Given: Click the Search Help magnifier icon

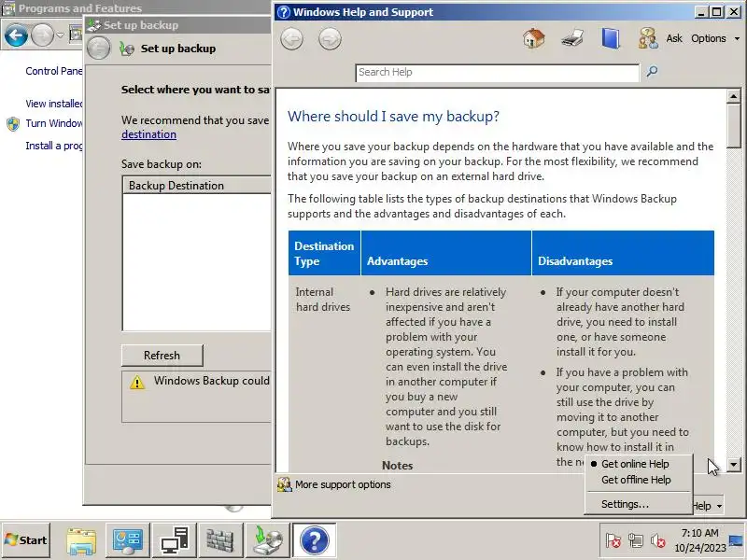Looking at the screenshot, I should (652, 72).
